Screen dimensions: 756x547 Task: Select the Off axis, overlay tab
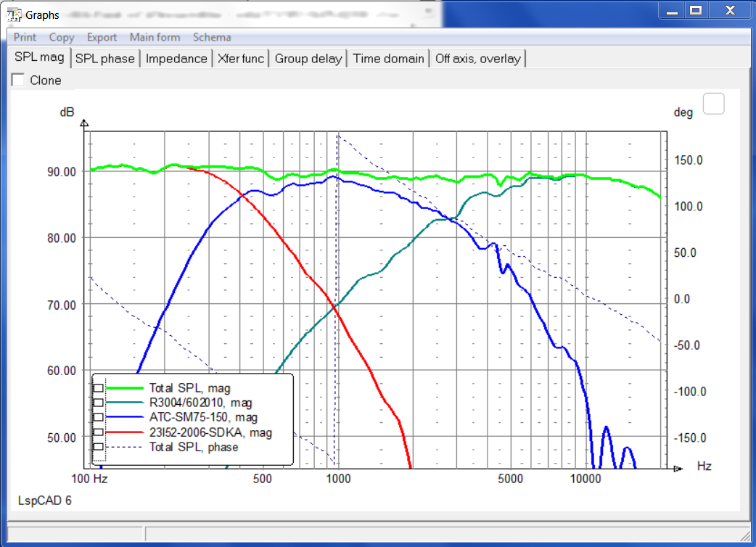click(x=477, y=59)
